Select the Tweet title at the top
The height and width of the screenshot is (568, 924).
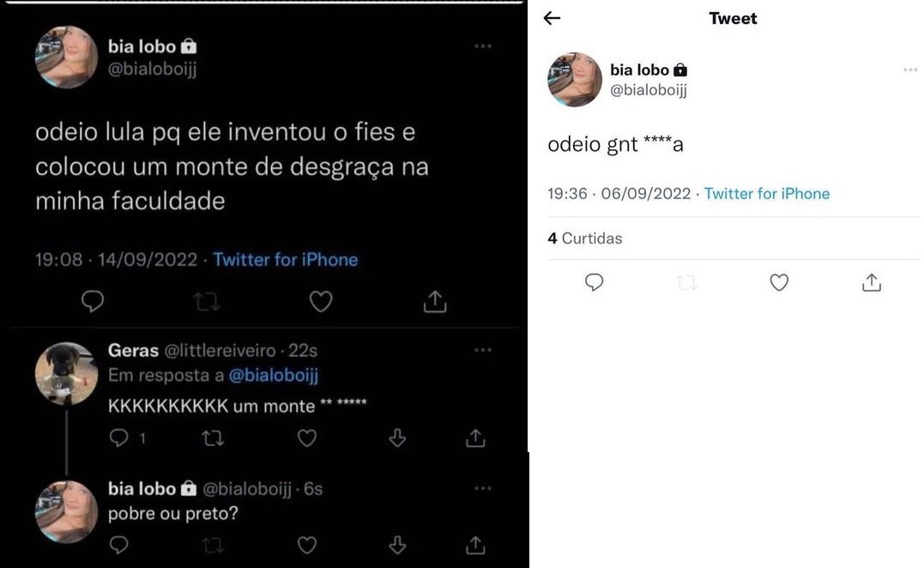732,18
